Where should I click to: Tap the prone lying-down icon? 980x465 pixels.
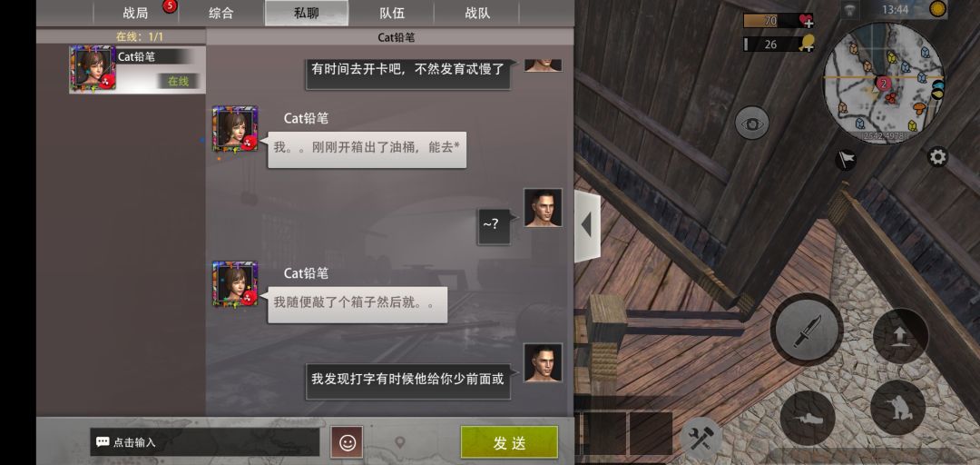(x=808, y=418)
